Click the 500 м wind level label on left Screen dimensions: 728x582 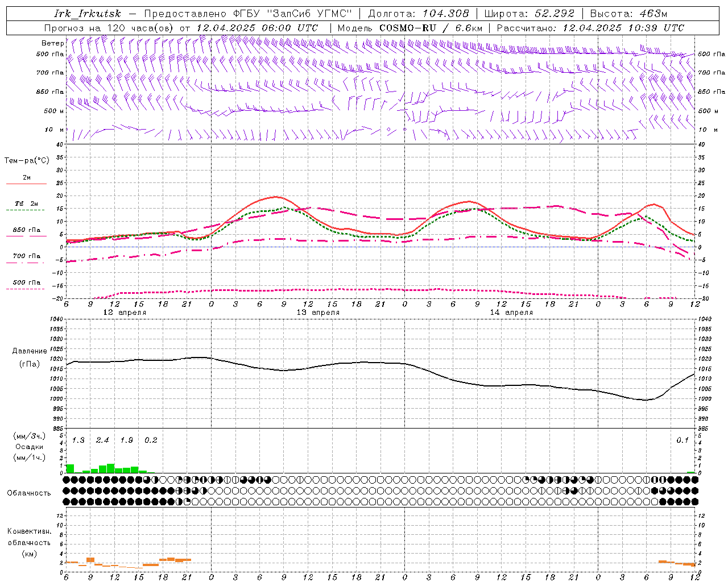[54, 111]
